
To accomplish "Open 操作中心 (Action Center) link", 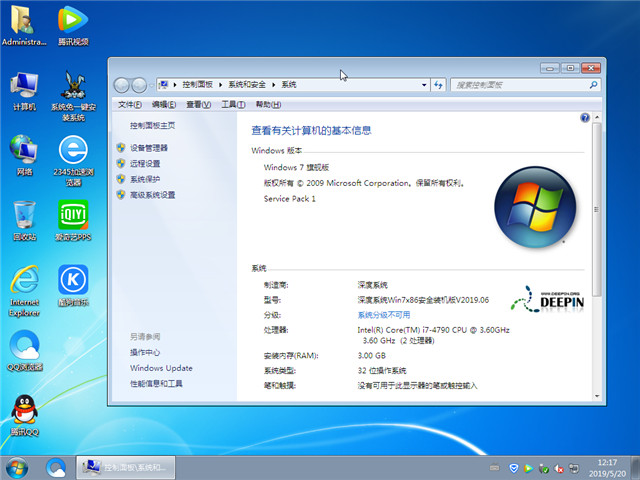I will [x=145, y=352].
